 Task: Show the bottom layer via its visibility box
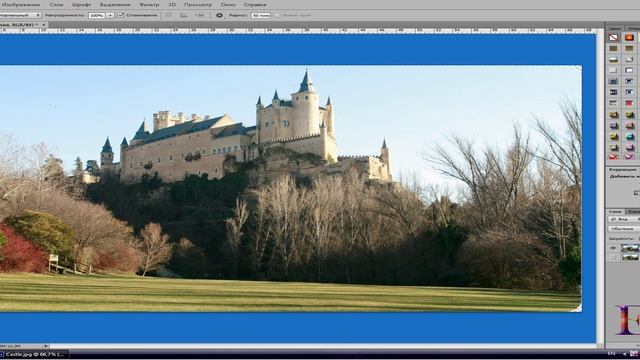(613, 257)
